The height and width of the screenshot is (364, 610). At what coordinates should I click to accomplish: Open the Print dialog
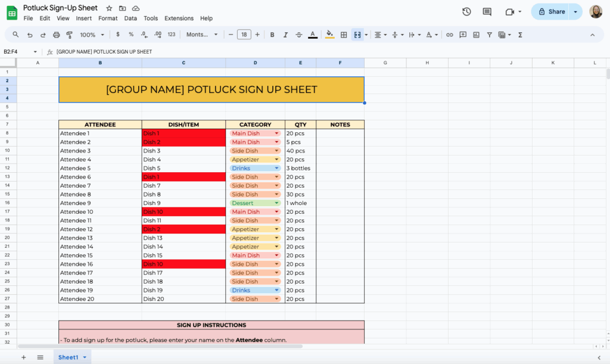(55, 35)
